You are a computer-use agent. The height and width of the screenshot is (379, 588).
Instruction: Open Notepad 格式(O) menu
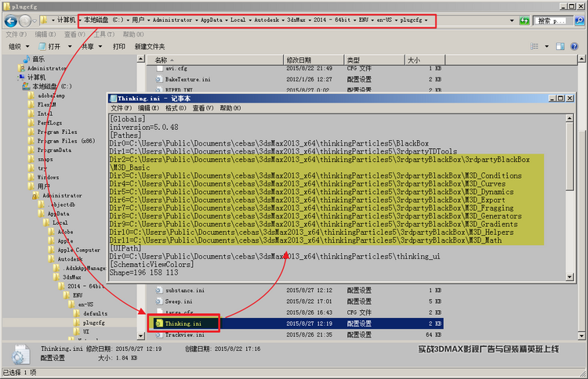[x=176, y=108]
